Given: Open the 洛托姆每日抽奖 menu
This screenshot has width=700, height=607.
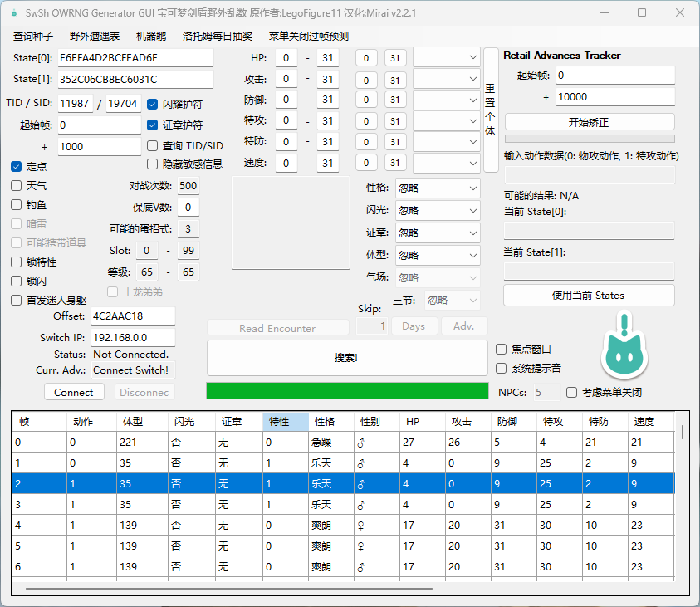Looking at the screenshot, I should coord(218,37).
